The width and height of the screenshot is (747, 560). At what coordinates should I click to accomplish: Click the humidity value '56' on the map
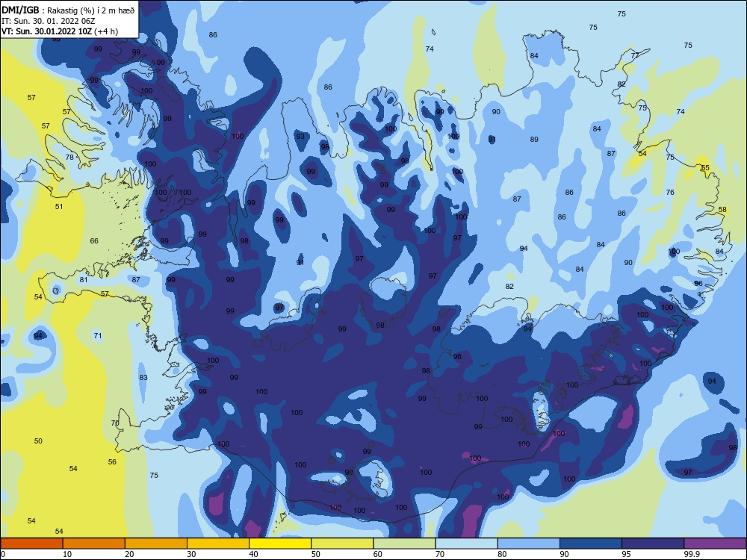tap(112, 462)
